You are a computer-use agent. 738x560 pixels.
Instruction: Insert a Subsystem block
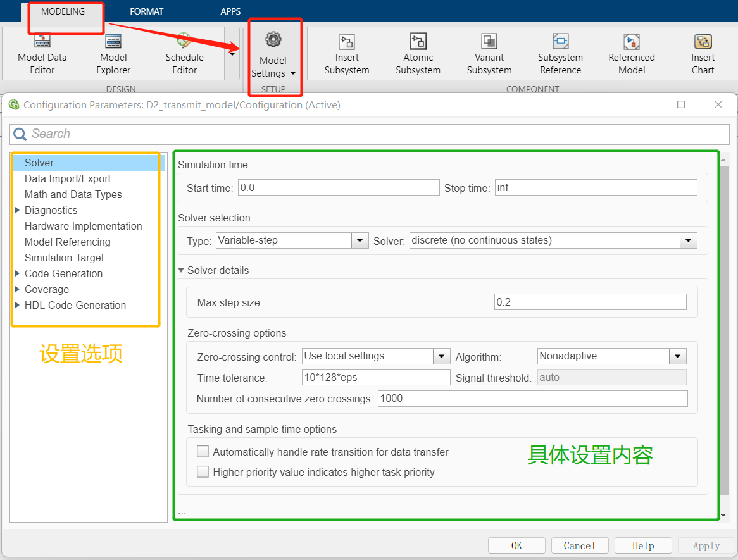(347, 54)
